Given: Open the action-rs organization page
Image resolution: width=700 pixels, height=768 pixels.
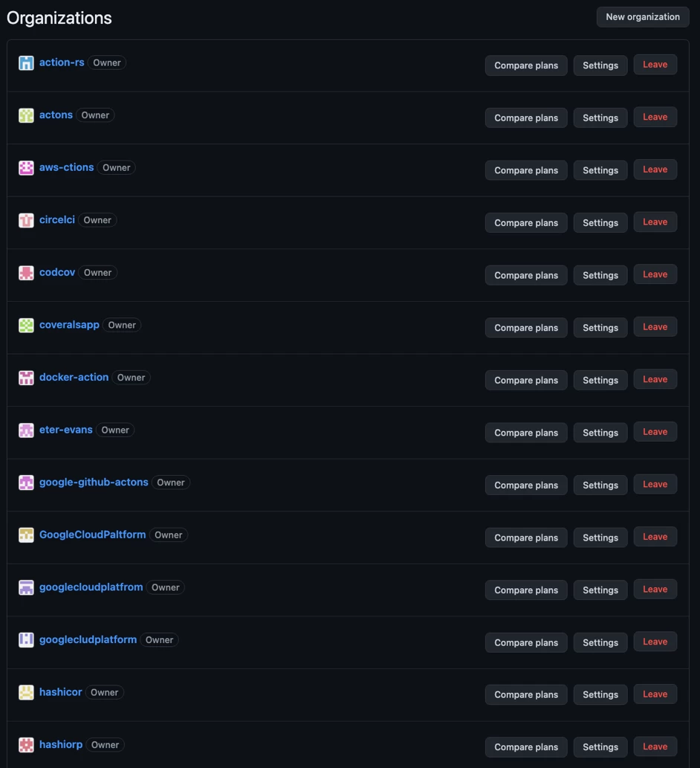Looking at the screenshot, I should pyautogui.click(x=62, y=62).
